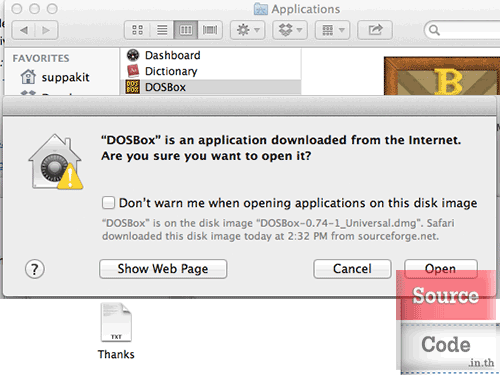Open the Dropbox toolbar dropdown
The width and height of the screenshot is (500, 375).
pyautogui.click(x=290, y=30)
